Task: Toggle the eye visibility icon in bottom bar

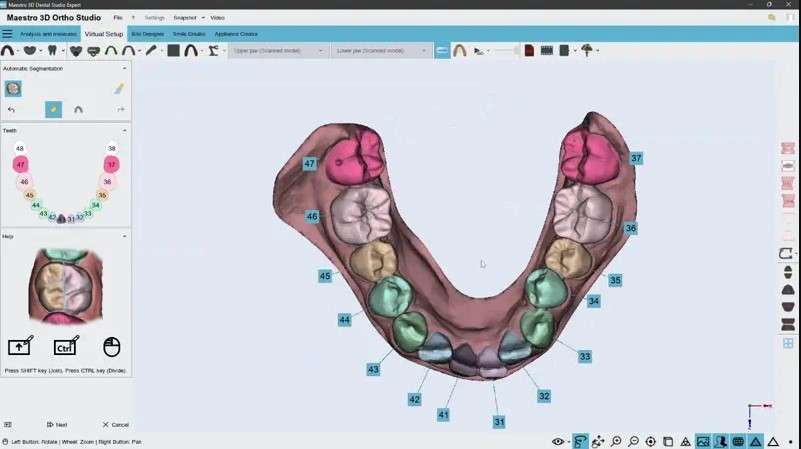Action: (559, 441)
